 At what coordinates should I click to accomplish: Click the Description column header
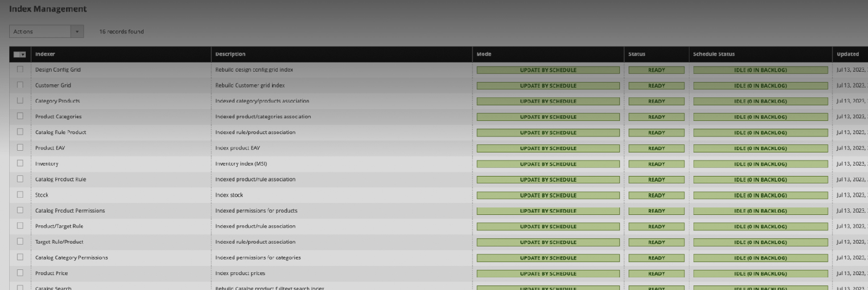[x=230, y=54]
